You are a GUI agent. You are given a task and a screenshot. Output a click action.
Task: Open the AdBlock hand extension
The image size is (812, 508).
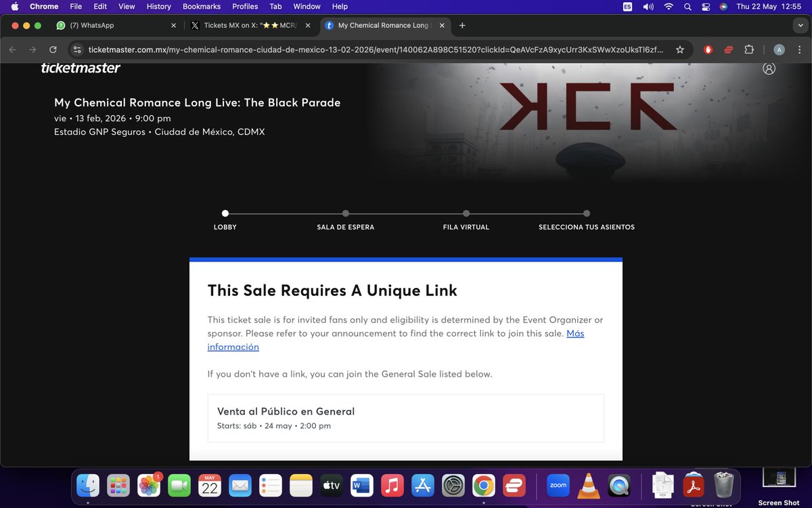tap(708, 49)
